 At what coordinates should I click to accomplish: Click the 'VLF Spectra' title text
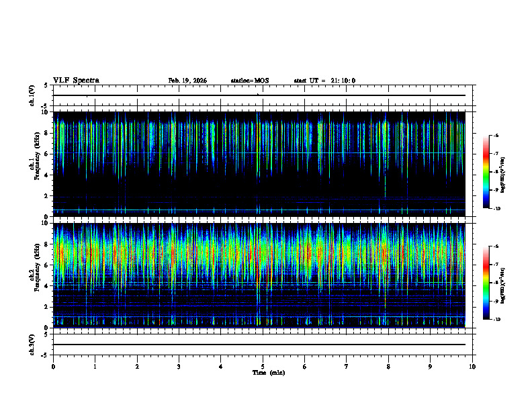(76, 81)
